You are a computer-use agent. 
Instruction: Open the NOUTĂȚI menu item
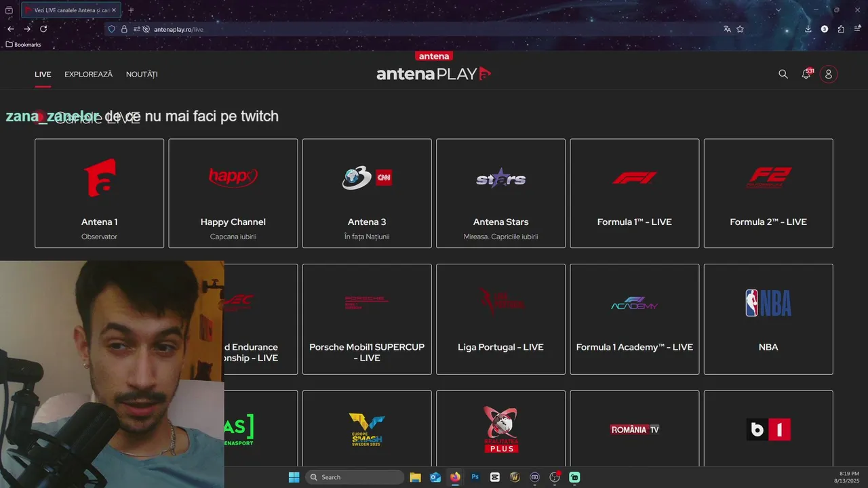pos(142,75)
